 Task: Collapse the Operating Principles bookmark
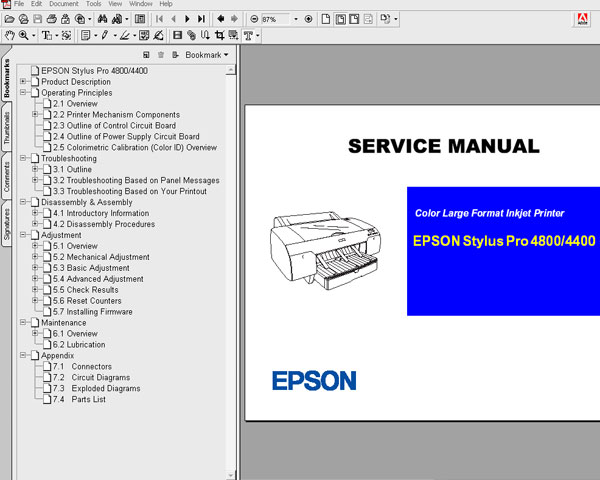coord(23,92)
